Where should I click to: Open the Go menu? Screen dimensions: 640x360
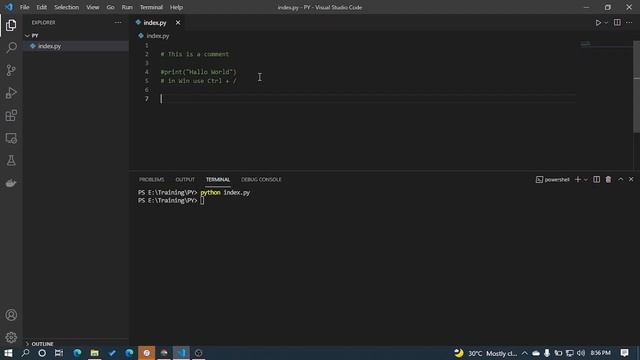tap(110, 7)
